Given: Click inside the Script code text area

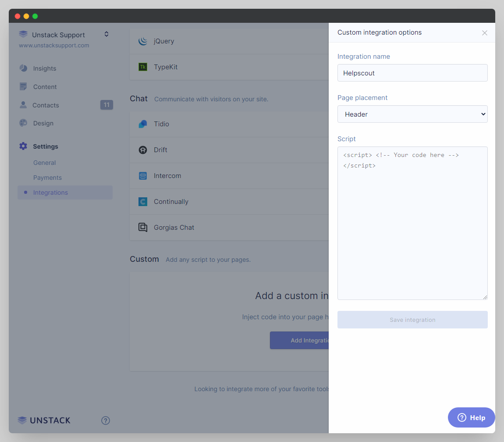Looking at the screenshot, I should click(412, 223).
